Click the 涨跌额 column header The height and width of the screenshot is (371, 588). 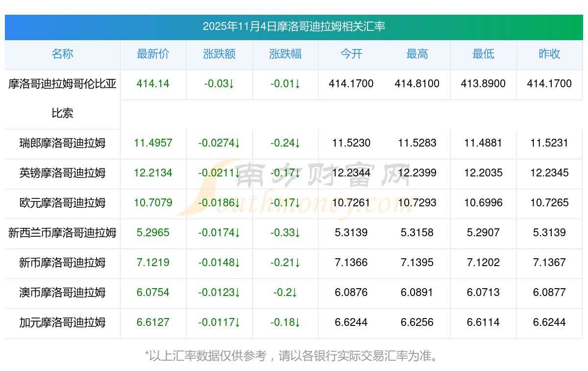[219, 54]
